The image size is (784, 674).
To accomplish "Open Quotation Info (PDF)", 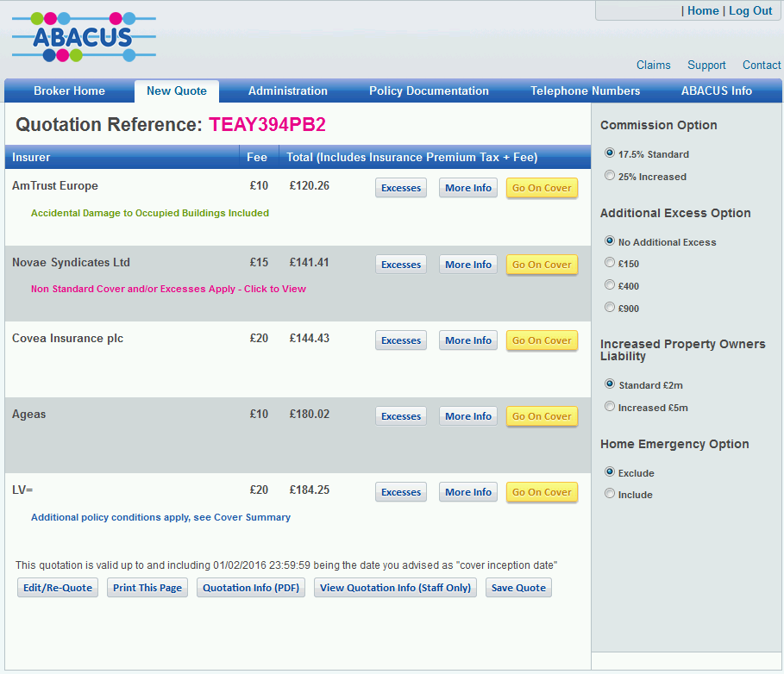I will point(251,588).
